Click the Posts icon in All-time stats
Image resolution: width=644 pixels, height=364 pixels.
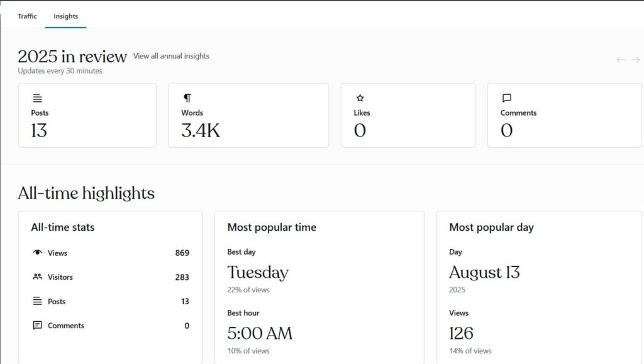(x=38, y=301)
